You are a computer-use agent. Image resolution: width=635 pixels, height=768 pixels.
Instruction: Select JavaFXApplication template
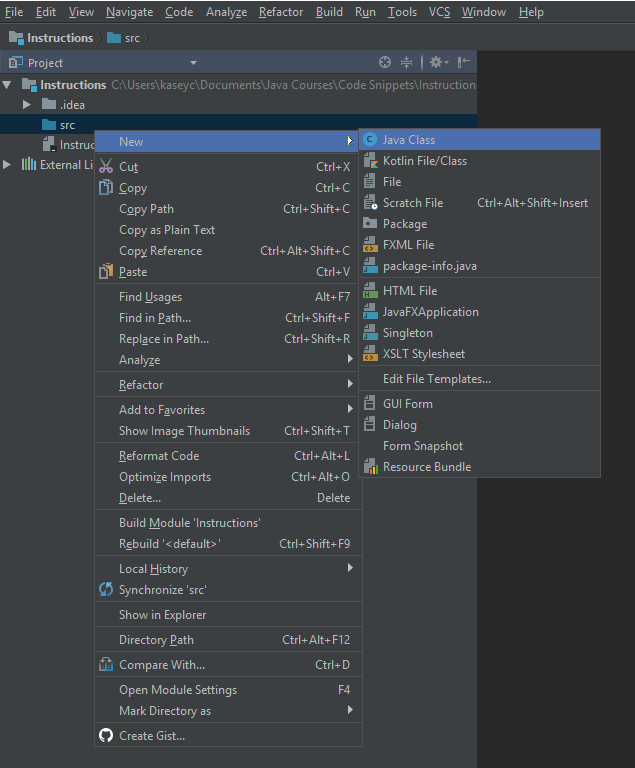coord(480,312)
